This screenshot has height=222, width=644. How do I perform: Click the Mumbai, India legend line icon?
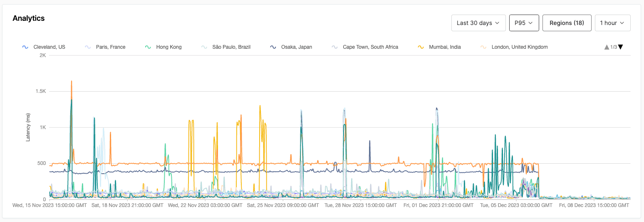421,47
